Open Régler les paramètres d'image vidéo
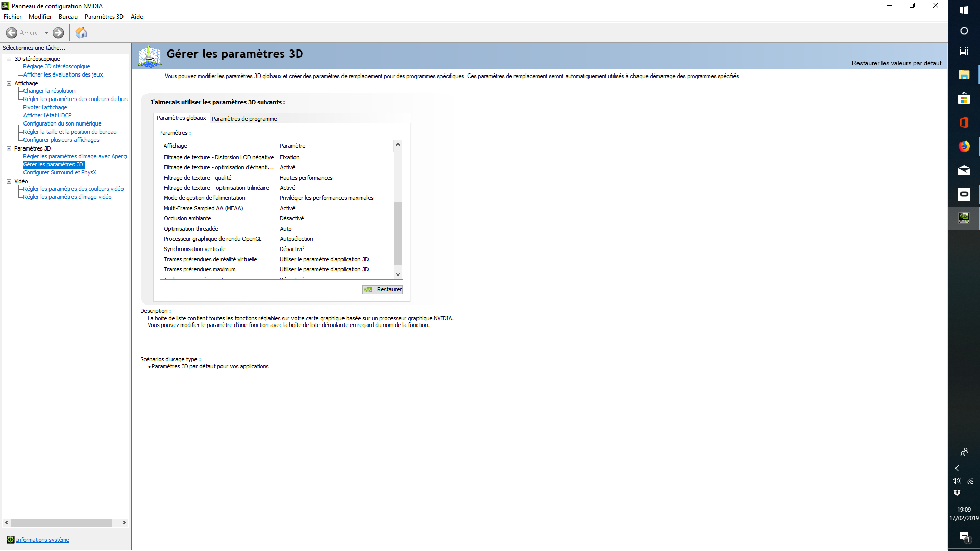 (67, 197)
